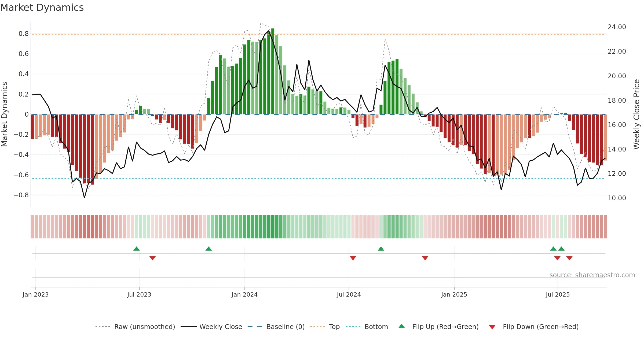Image resolution: width=644 pixels, height=362 pixels.
Task: Click the red flip-down triangle in late 2024
Action: click(x=425, y=258)
